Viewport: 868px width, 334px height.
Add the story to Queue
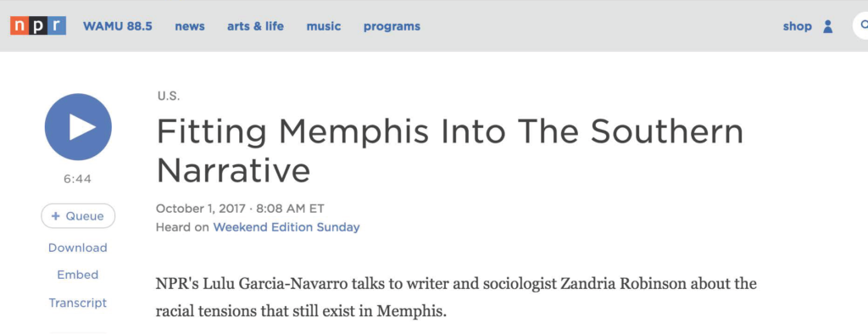78,216
